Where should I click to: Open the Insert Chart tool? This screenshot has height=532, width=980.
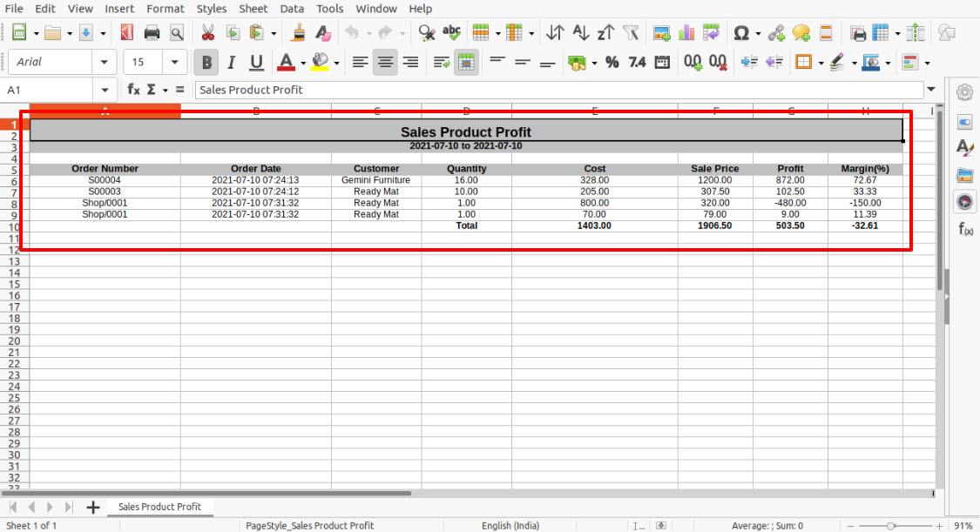coord(686,33)
